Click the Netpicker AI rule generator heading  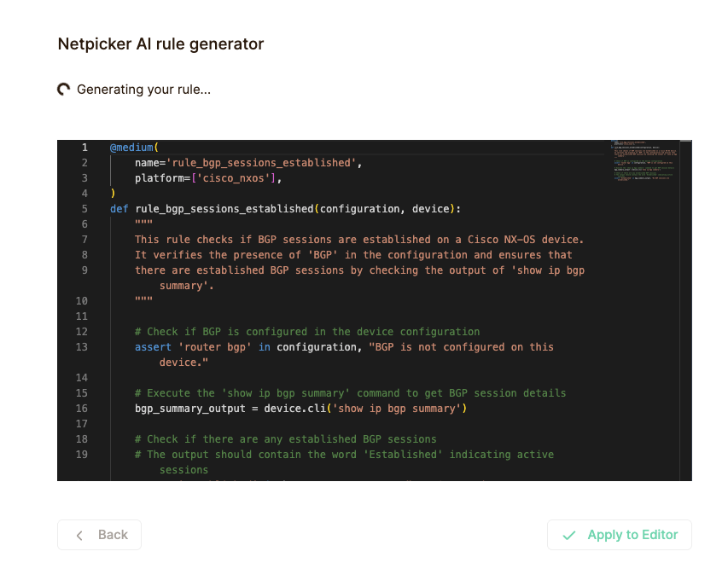point(160,44)
